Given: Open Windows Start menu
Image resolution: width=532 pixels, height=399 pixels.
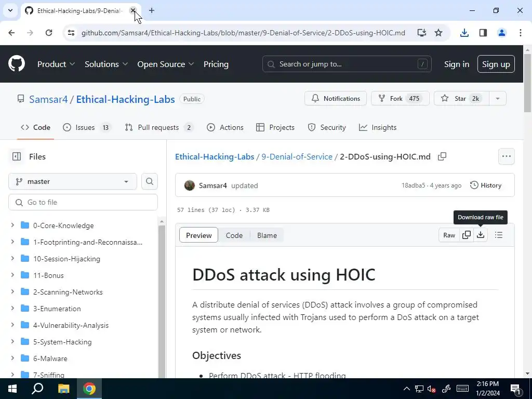Looking at the screenshot, I should point(12,389).
